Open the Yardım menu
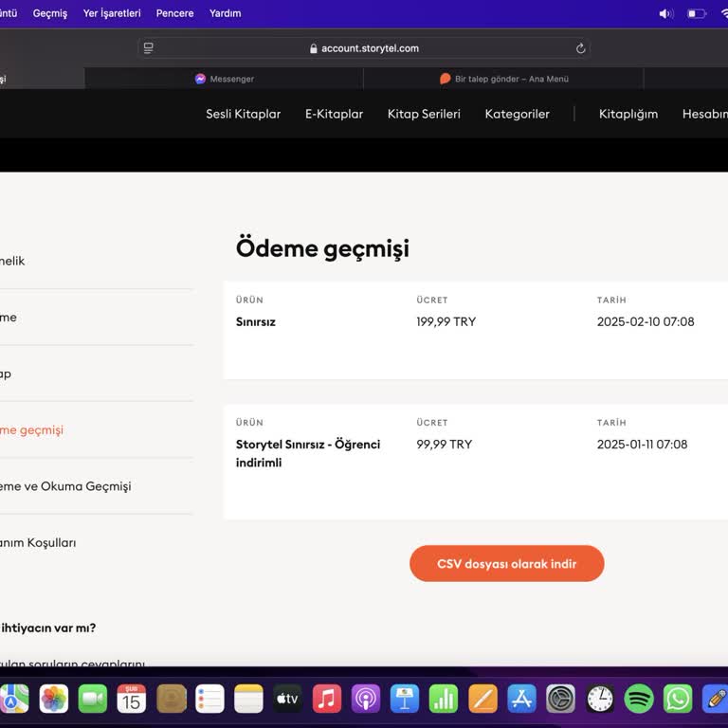The image size is (728, 728). 226,13
